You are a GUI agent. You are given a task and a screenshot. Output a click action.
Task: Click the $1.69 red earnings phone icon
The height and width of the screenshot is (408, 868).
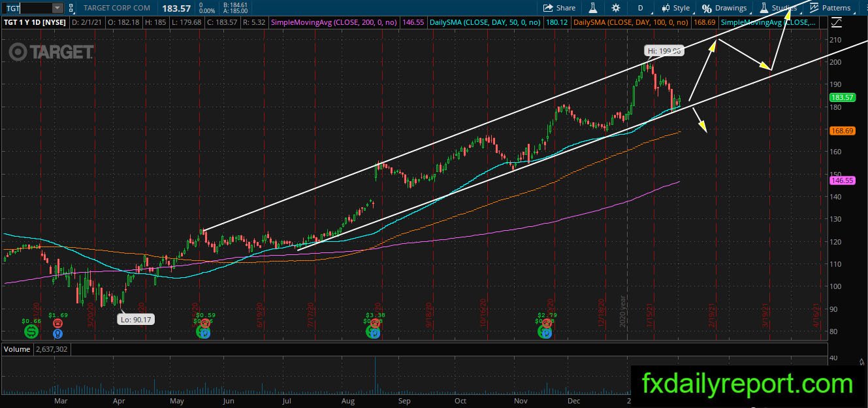click(x=58, y=323)
